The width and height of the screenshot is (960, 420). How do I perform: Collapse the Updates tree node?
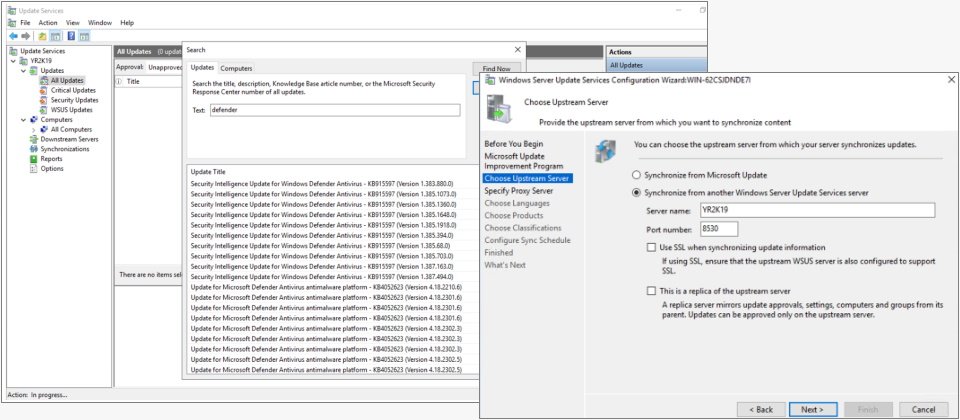[x=24, y=71]
